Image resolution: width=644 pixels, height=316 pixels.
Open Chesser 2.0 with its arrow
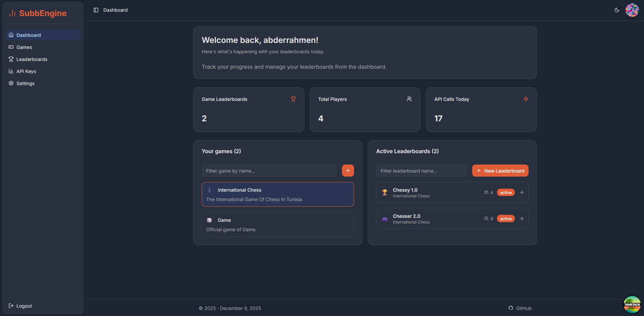coord(522,218)
